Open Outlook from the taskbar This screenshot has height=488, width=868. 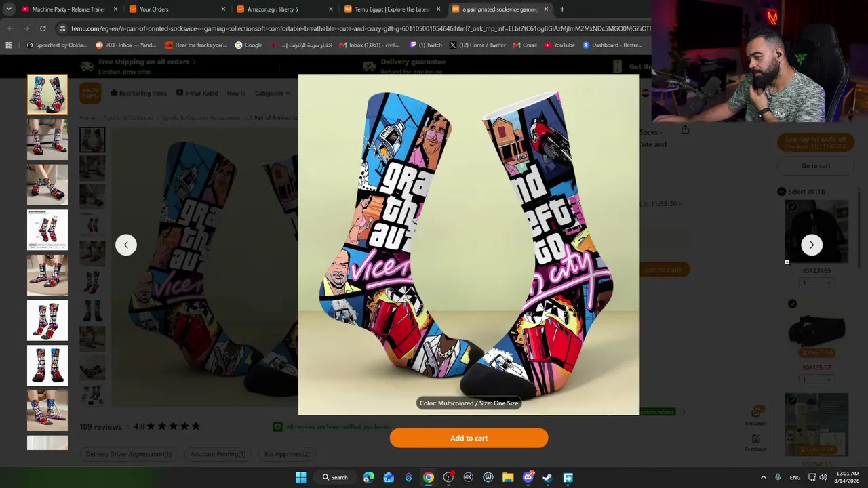[389, 477]
